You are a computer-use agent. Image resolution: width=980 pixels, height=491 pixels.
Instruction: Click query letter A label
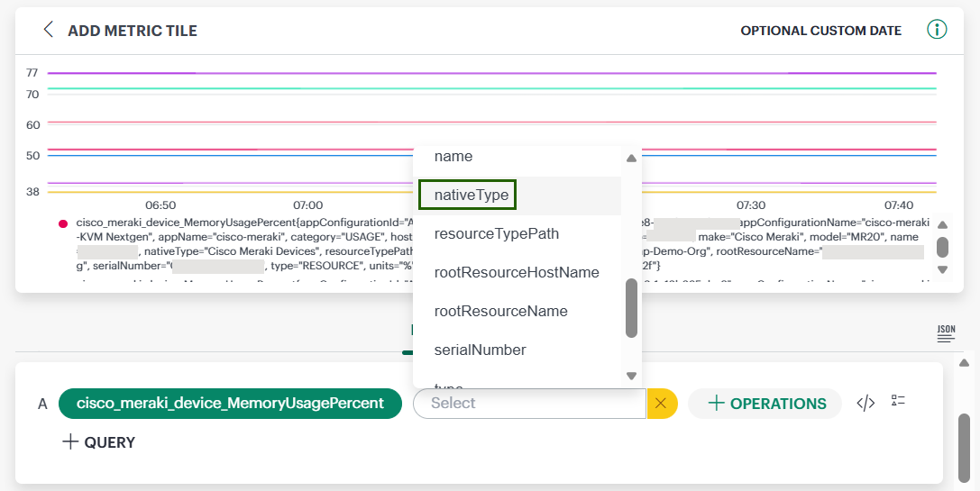click(x=42, y=405)
